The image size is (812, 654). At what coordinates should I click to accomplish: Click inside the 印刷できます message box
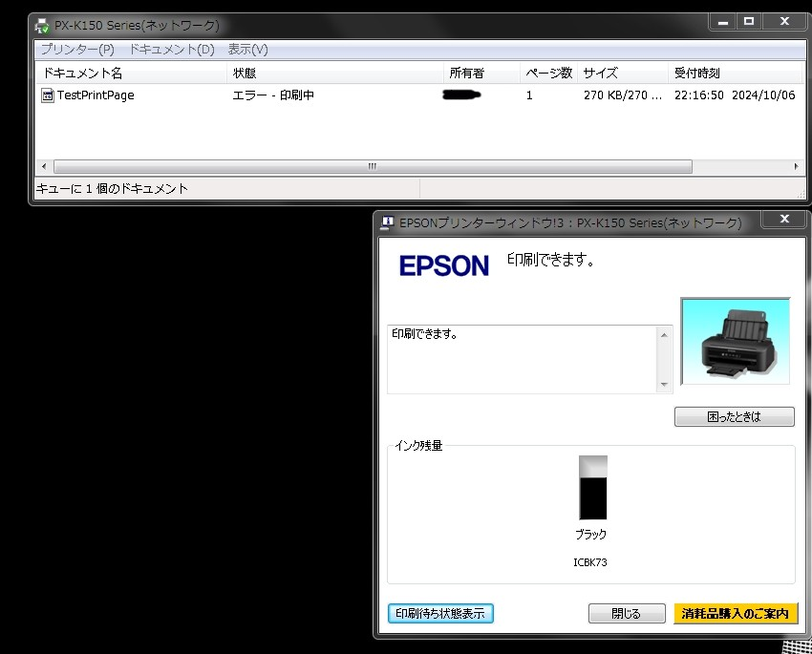tap(522, 360)
